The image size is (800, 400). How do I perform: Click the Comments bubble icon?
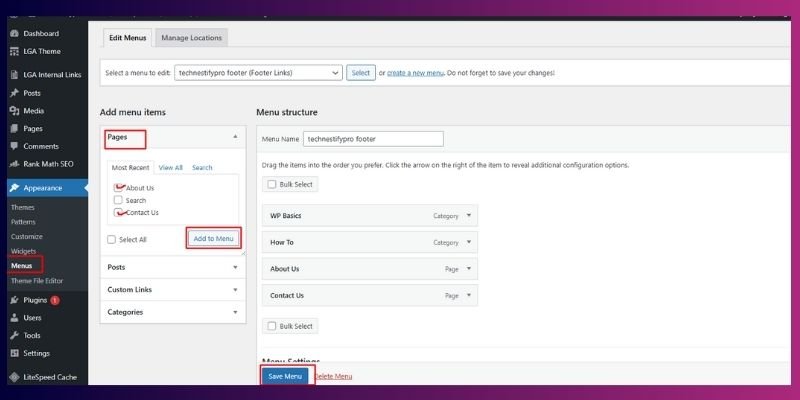pyautogui.click(x=14, y=146)
